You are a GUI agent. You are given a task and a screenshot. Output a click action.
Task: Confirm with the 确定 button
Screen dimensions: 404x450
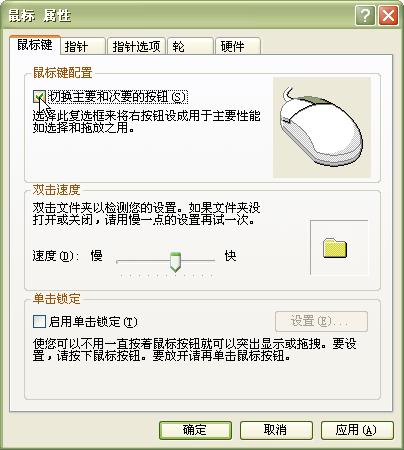click(195, 430)
